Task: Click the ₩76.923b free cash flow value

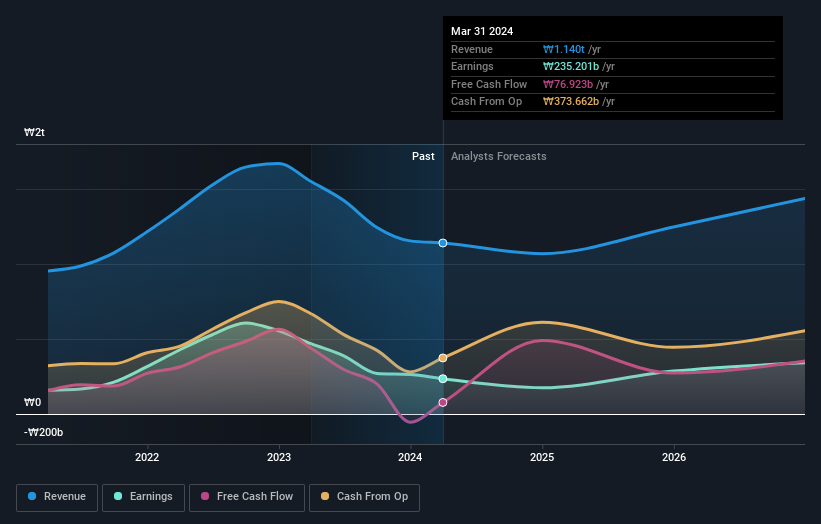Action: (568, 84)
